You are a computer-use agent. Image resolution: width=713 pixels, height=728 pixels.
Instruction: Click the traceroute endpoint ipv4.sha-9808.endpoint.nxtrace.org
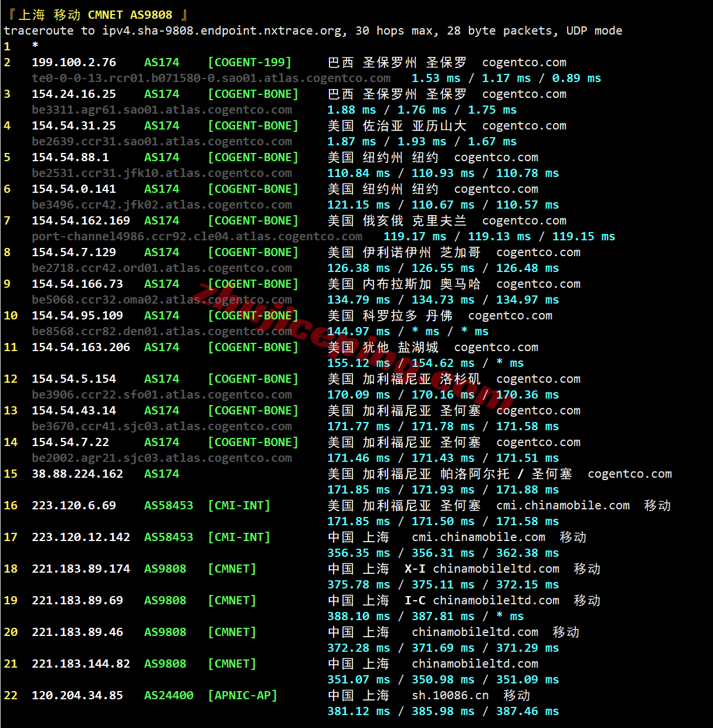pyautogui.click(x=224, y=31)
